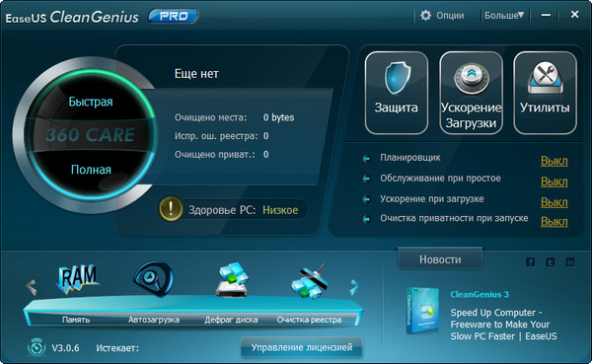Start Быстрая quick scan

[91, 102]
